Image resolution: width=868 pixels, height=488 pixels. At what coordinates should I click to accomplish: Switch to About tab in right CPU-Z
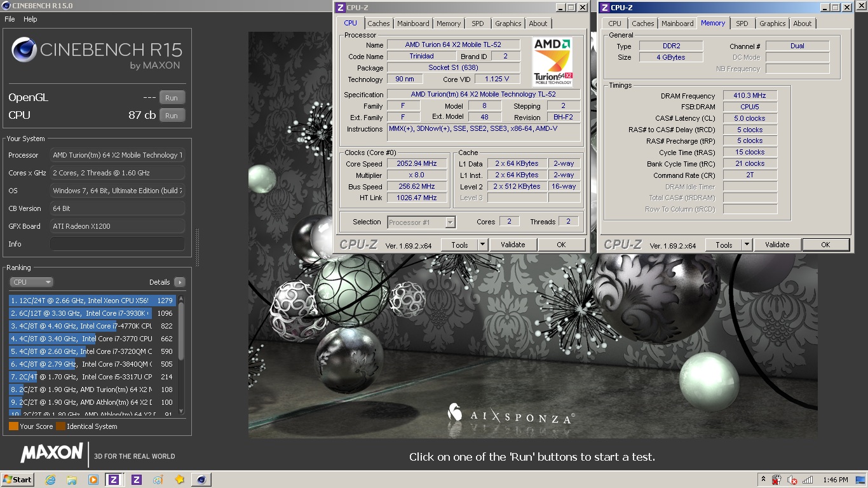[x=803, y=24]
